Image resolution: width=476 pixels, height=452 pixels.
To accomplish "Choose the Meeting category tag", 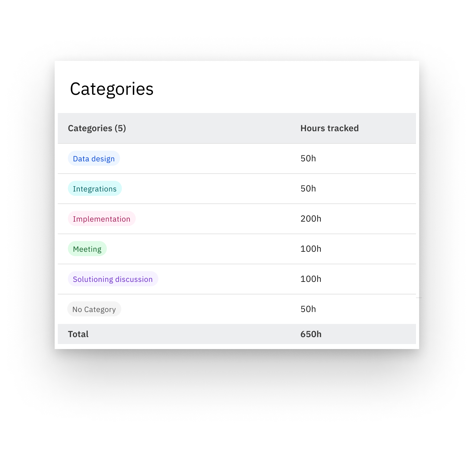I will [x=87, y=249].
